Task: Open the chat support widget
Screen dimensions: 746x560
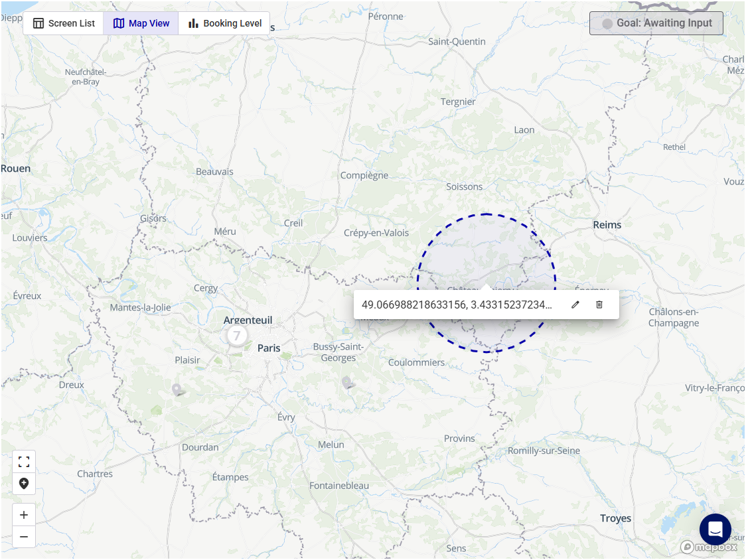Action: click(715, 529)
